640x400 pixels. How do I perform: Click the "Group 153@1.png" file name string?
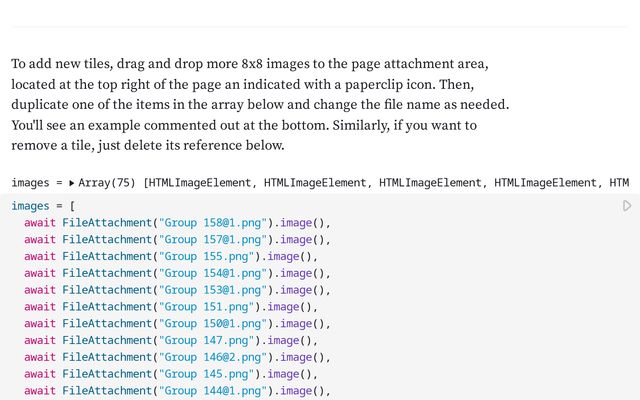(x=213, y=290)
